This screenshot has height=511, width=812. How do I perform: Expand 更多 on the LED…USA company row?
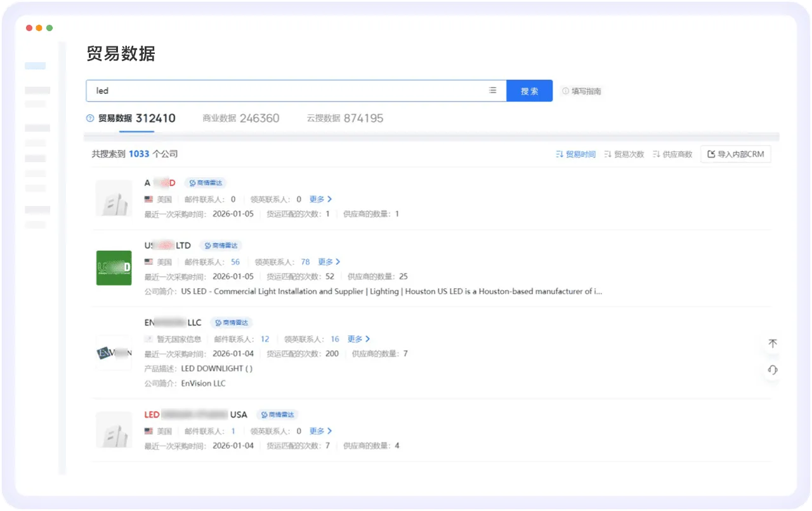tap(320, 431)
